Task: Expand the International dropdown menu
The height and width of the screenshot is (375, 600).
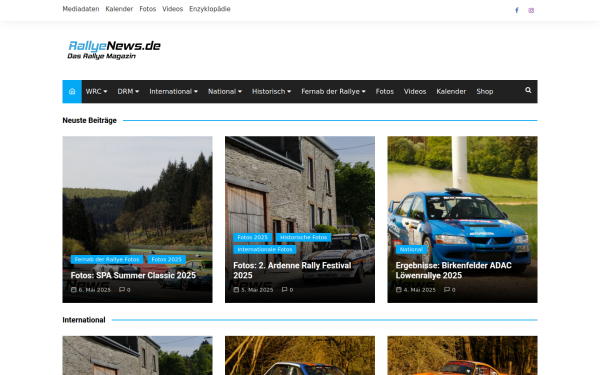Action: click(173, 91)
